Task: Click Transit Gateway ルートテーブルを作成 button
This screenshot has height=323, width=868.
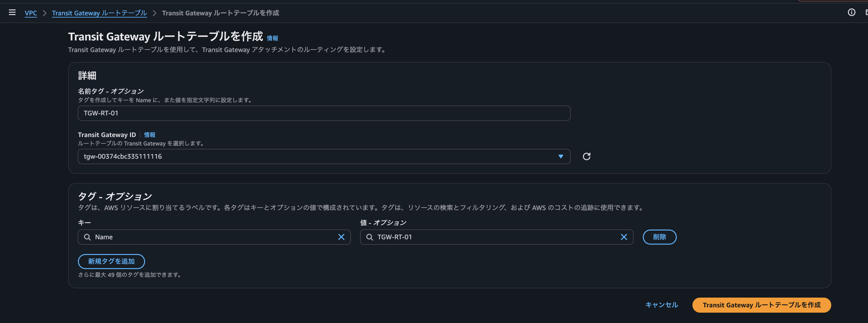Action: 761,305
